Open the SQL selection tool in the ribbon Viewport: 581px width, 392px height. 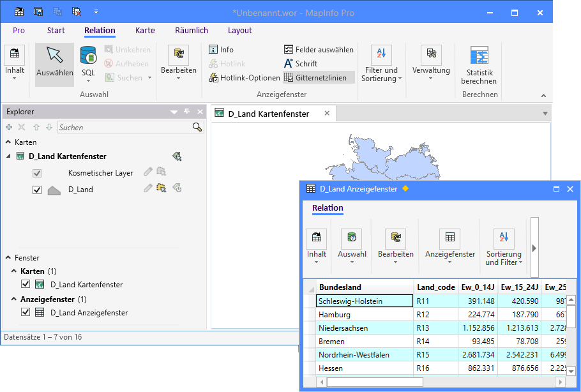coord(88,64)
